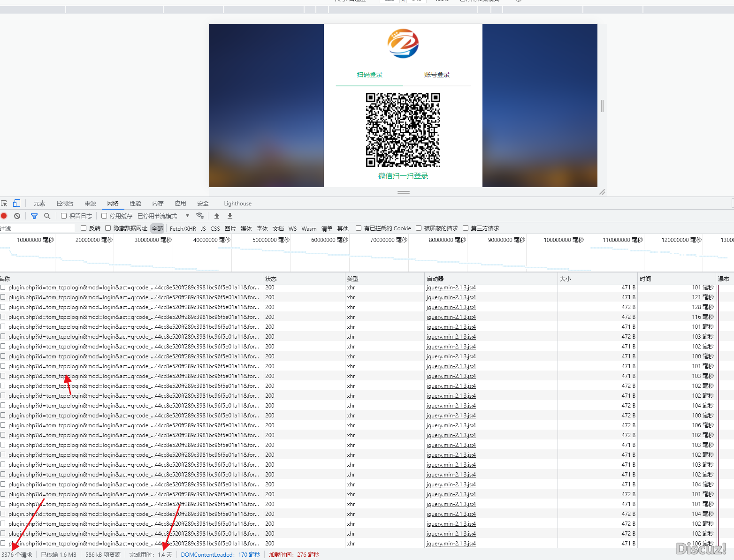Open the jquery.min-2.1.3.js:4 initiator link in the 128 毫秒 row
Image resolution: width=734 pixels, height=560 pixels.
coord(451,307)
